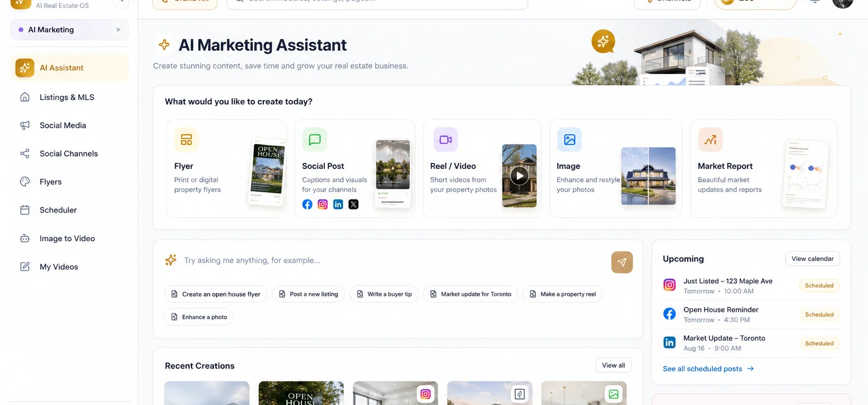Click the sparkle icon beside the prompt field
Screen dimensions: 868x405
click(x=171, y=260)
